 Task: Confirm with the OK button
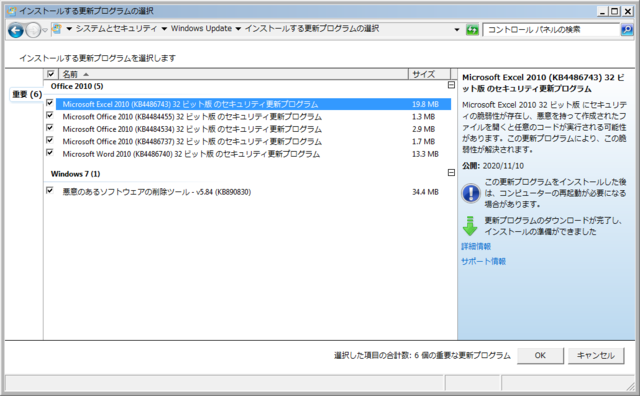540,355
